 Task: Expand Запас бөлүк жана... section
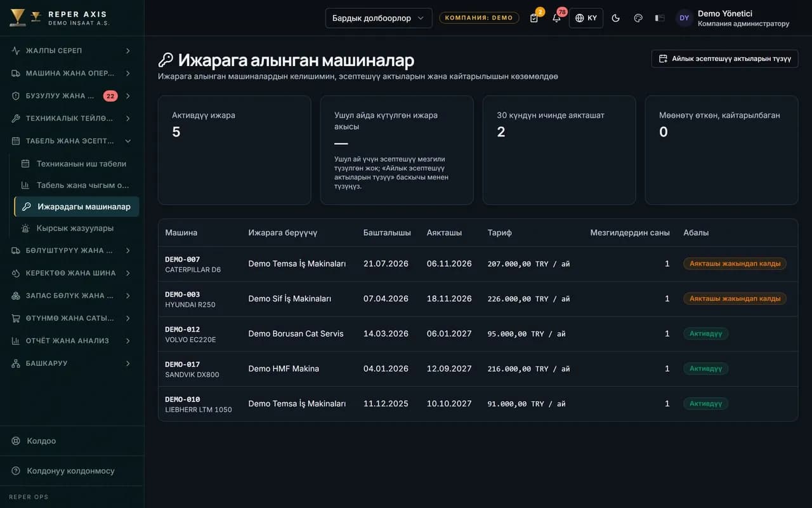[x=72, y=295]
